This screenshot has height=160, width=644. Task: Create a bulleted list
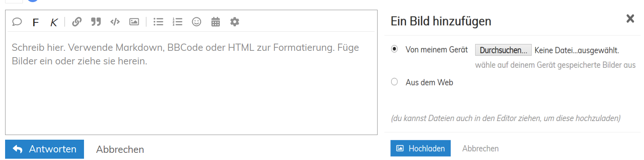(x=158, y=22)
